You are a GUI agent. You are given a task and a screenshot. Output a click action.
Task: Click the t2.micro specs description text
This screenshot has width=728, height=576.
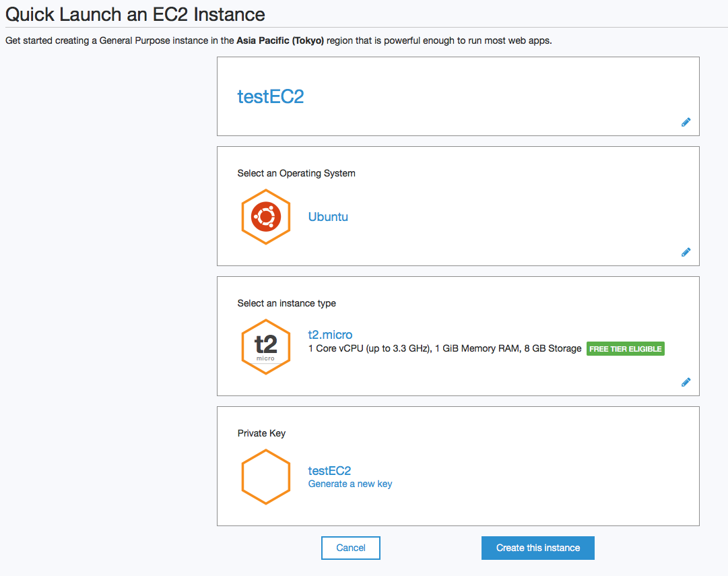pos(444,348)
